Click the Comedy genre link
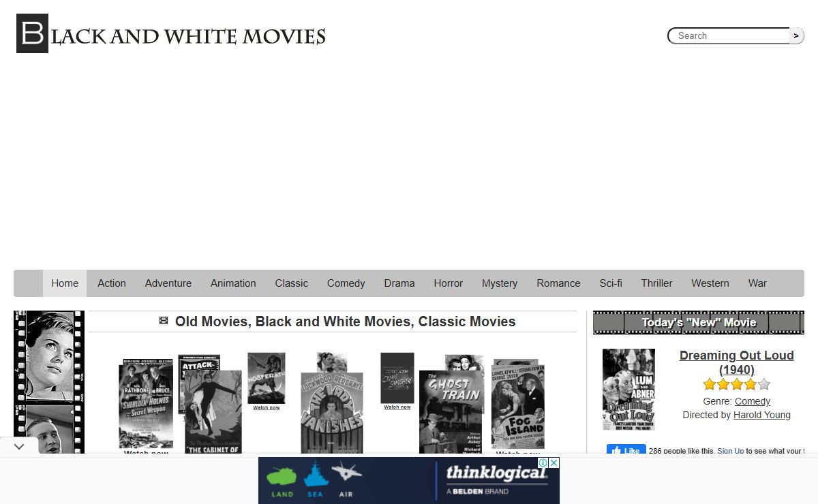Viewport: 818px width, 504px height. coord(753,402)
